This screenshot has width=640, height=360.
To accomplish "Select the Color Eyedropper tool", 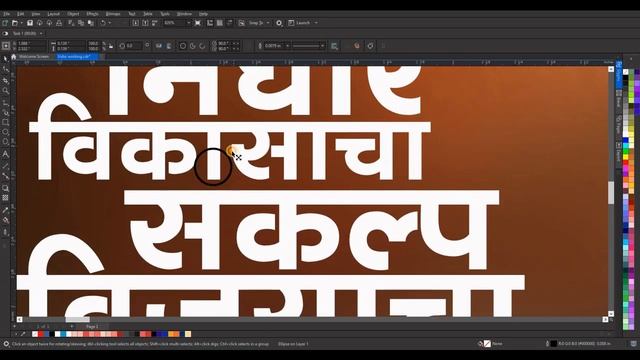I will pos(5,210).
